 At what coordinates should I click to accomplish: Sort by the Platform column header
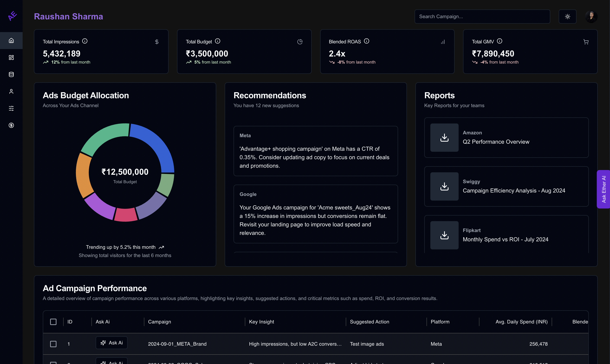tap(440, 322)
